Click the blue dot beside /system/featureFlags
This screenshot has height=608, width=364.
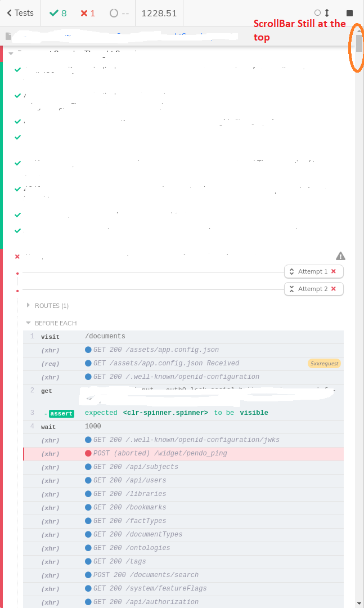click(x=88, y=589)
